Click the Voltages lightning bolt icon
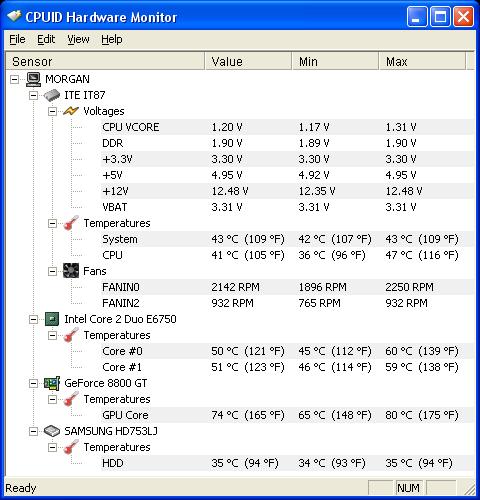The image size is (480, 500). tap(71, 111)
